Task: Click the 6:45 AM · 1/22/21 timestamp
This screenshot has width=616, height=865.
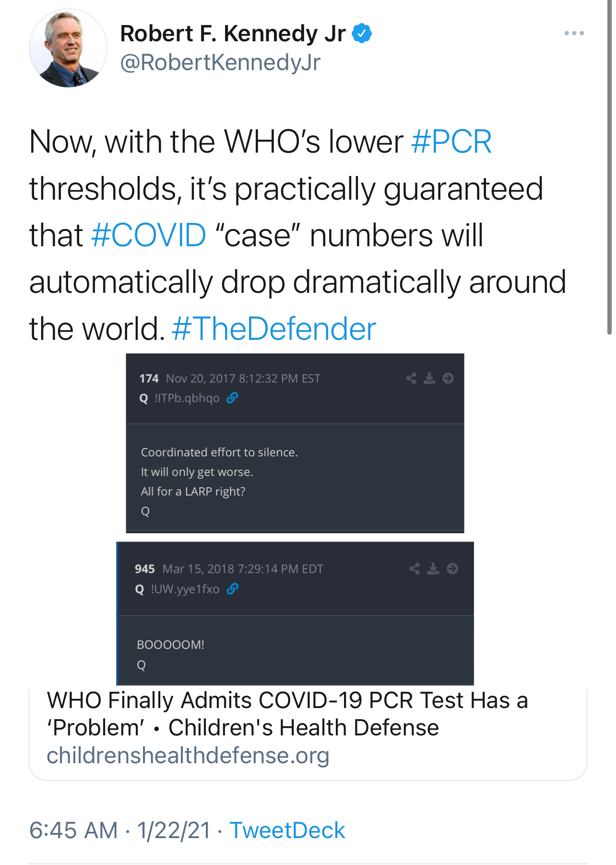Action: point(120,830)
